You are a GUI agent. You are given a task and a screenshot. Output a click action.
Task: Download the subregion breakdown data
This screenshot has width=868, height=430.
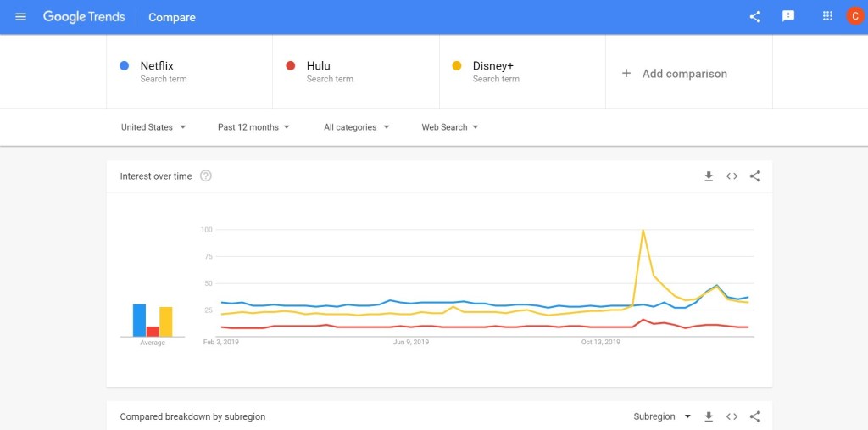tap(709, 416)
